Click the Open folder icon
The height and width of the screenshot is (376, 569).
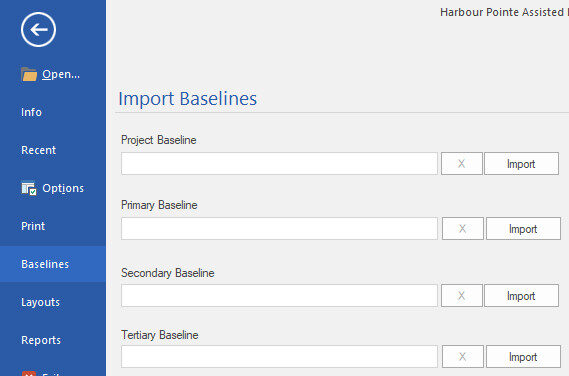29,74
